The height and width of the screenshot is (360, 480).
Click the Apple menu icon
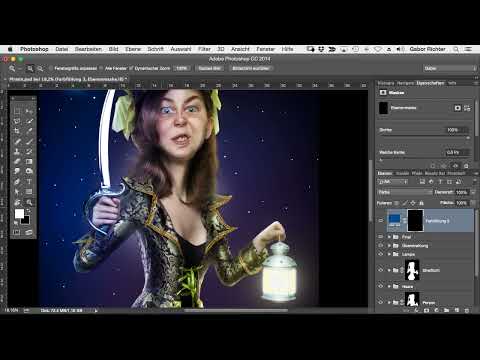(10, 49)
